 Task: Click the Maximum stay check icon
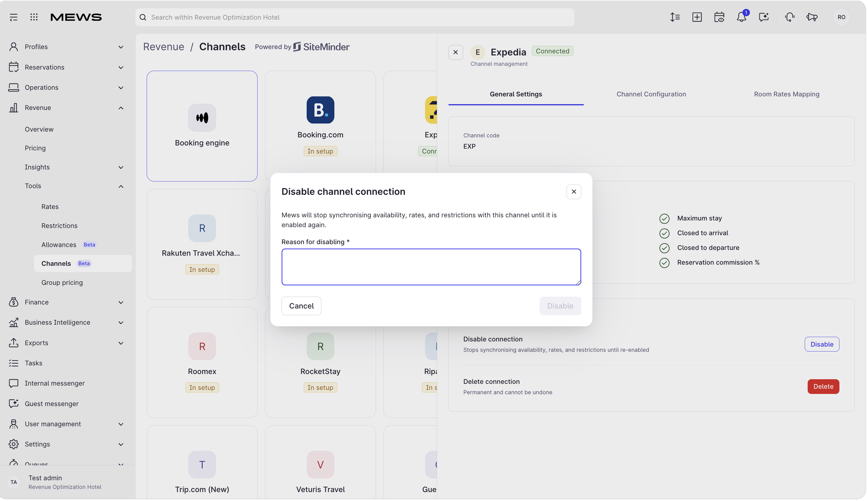click(x=664, y=218)
